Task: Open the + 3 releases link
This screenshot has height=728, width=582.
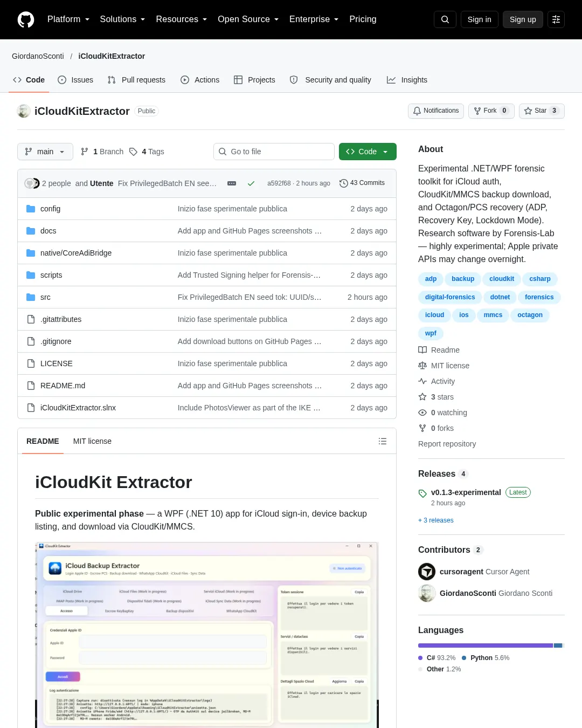Action: pyautogui.click(x=435, y=520)
